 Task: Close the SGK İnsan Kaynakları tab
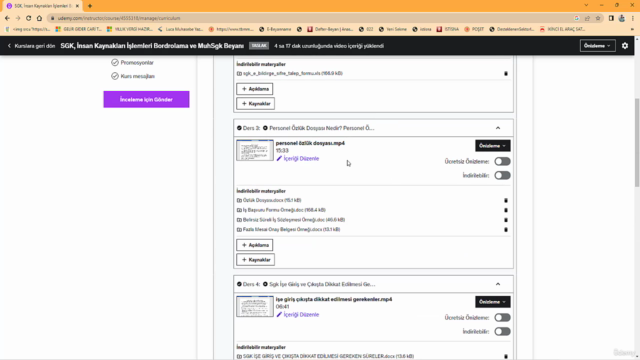click(77, 6)
